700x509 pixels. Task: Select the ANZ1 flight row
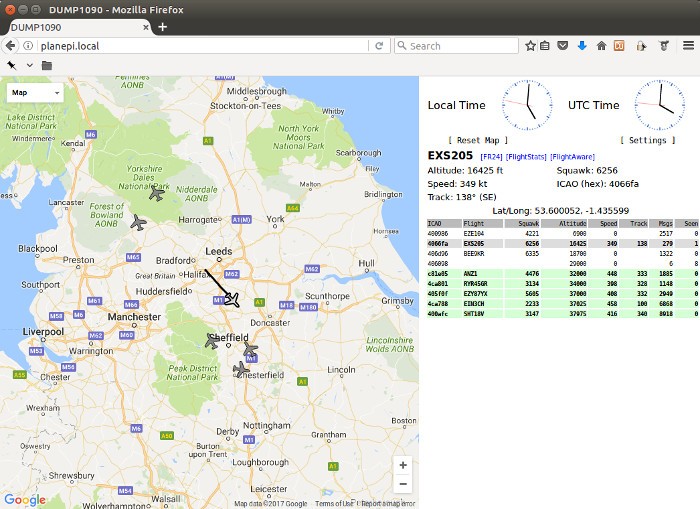pos(563,274)
